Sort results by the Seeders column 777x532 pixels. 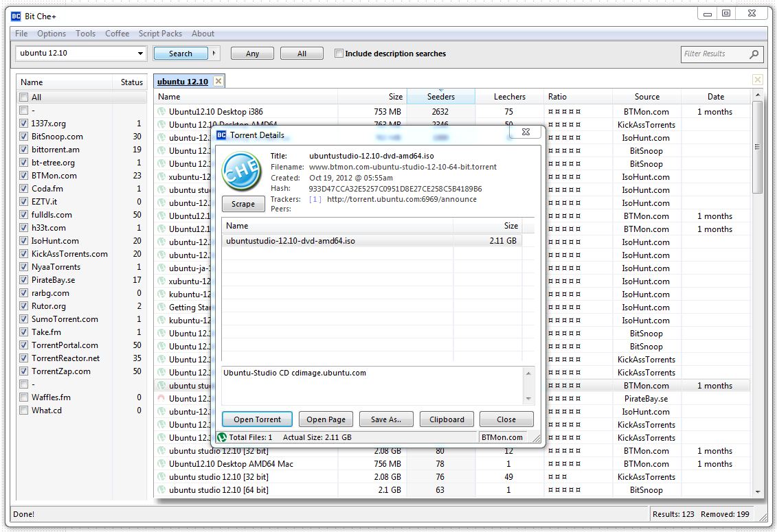(440, 97)
